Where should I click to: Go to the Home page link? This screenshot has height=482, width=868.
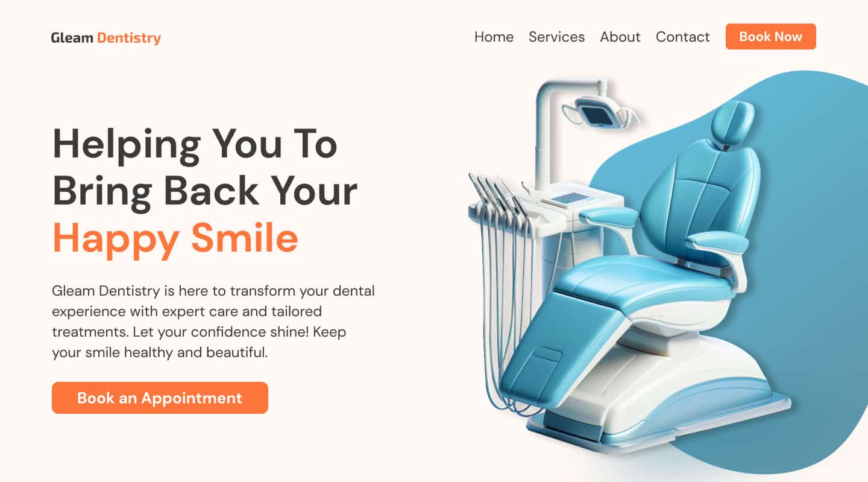coord(494,37)
